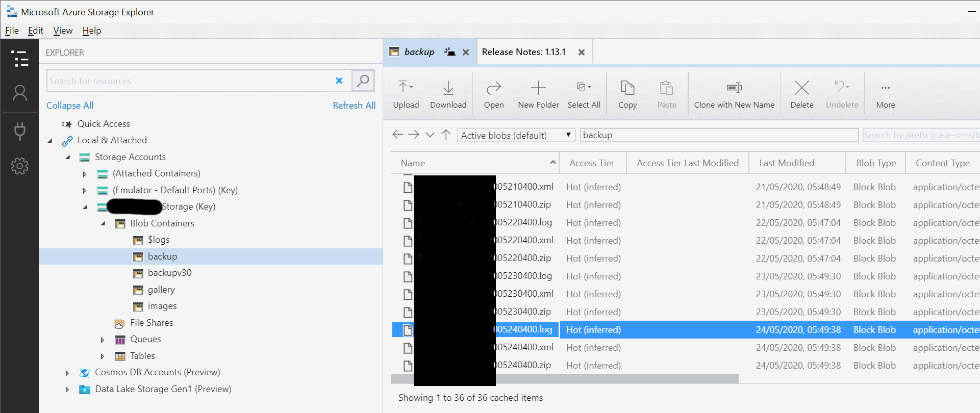Screen dimensions: 980x413
Task: Navigate back with left arrow
Action: tap(398, 135)
